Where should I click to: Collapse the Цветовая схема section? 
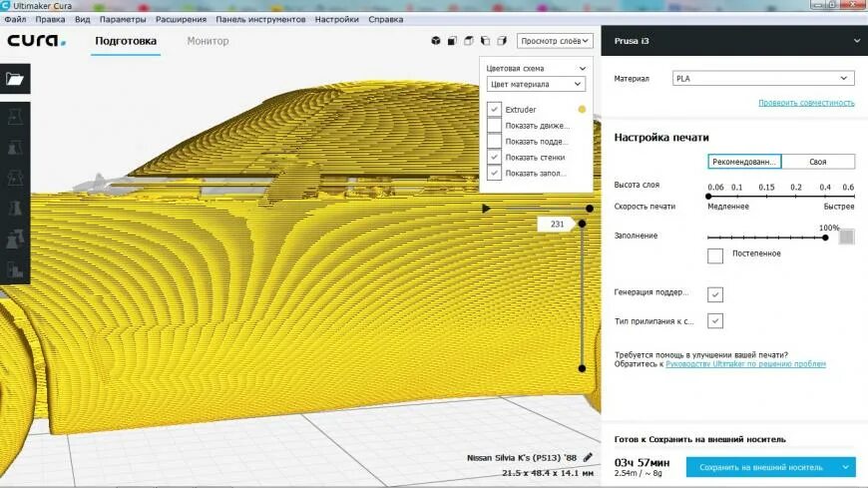(x=583, y=68)
